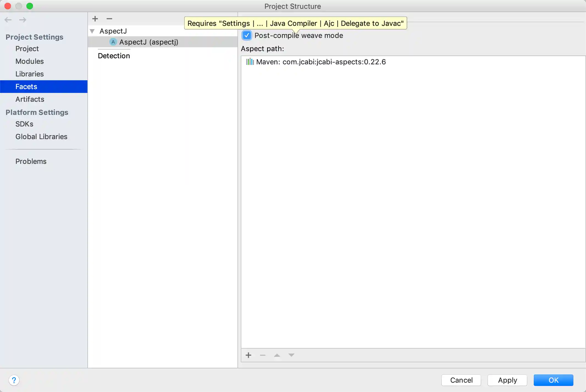Image resolution: width=586 pixels, height=392 pixels.
Task: Remove the Maven aspect path entry
Action: point(262,355)
